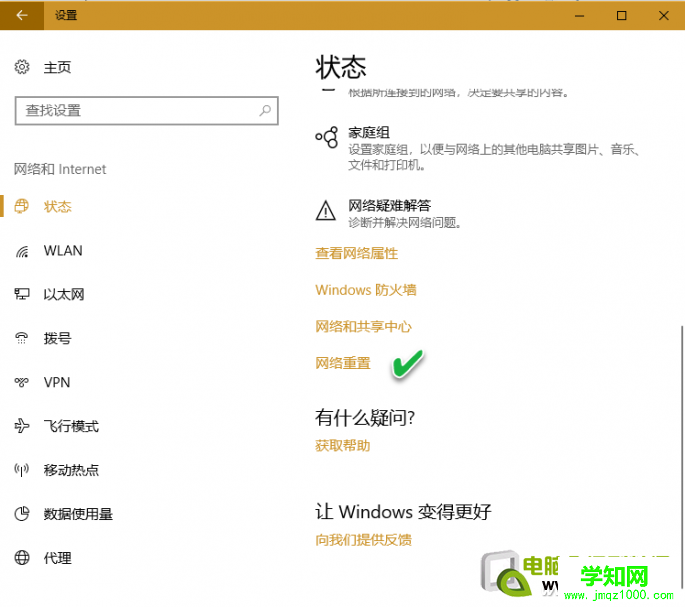Click the home gear icon
Screen dimensions: 685x607
[x=22, y=67]
